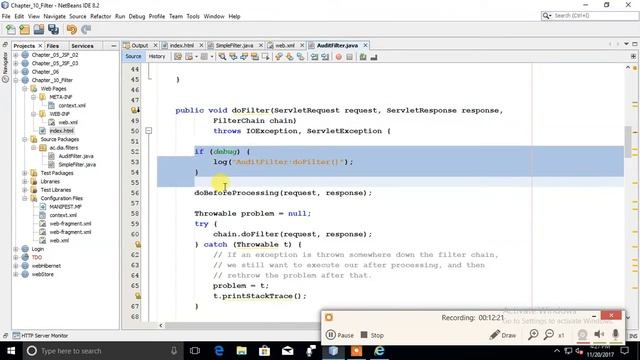Toggle the microphone in recorder bar
This screenshot has width=640, height=360.
pyautogui.click(x=616, y=335)
